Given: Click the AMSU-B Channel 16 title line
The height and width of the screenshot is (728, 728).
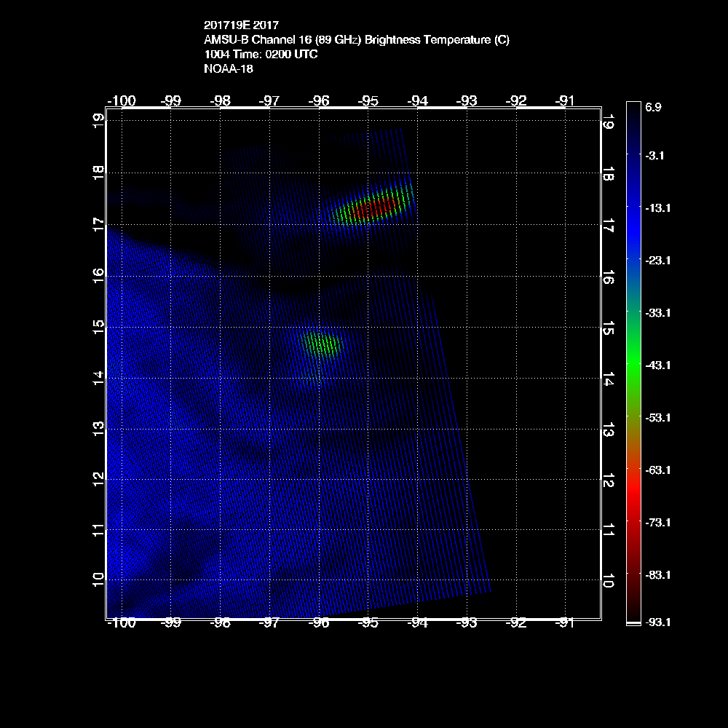Looking at the screenshot, I should click(x=357, y=40).
